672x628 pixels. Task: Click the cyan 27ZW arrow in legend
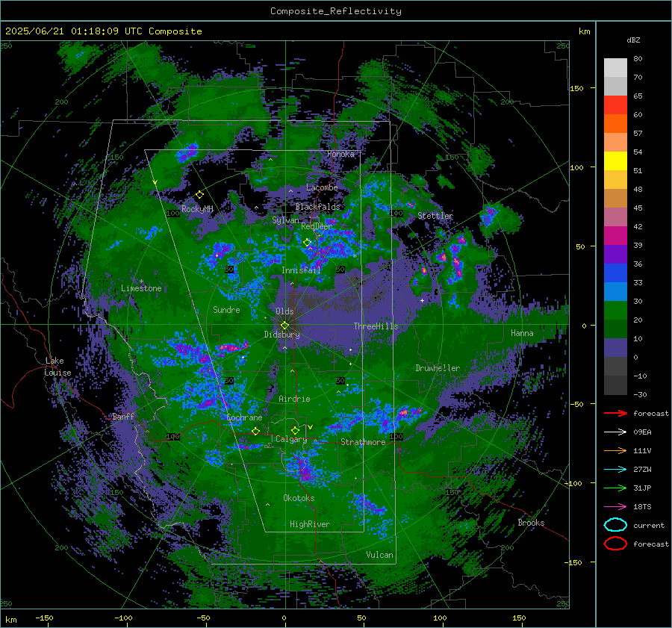pyautogui.click(x=615, y=469)
